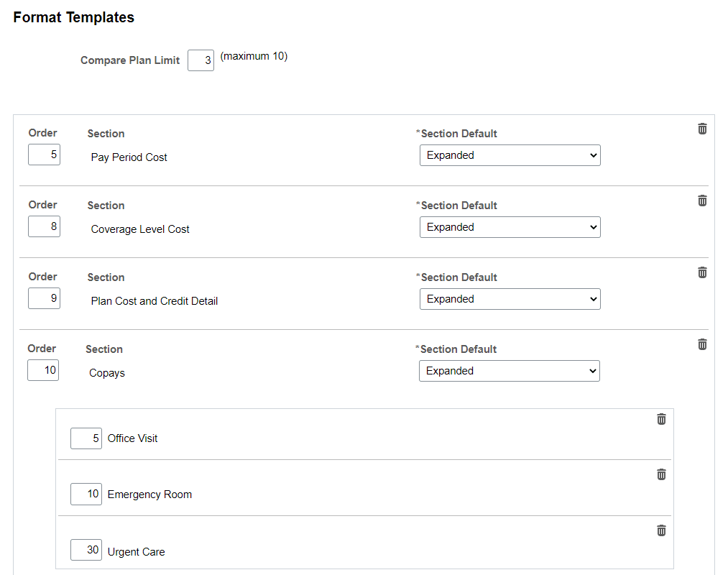The height and width of the screenshot is (575, 728).
Task: Delete the Plan Cost and Credit Detail section
Action: (702, 272)
